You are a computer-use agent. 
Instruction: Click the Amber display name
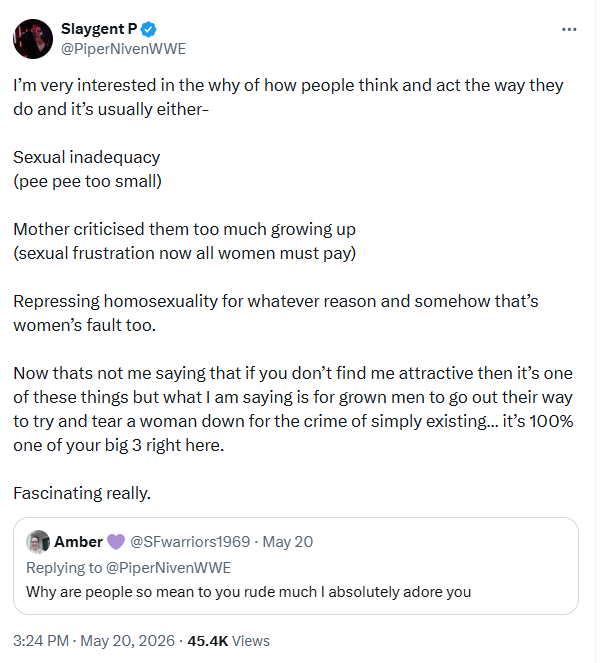coord(78,542)
